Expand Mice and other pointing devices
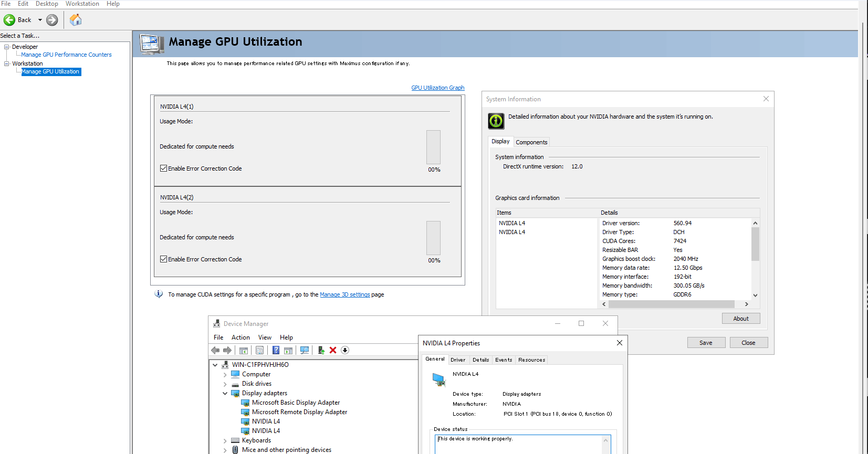The image size is (868, 454). coord(225,450)
